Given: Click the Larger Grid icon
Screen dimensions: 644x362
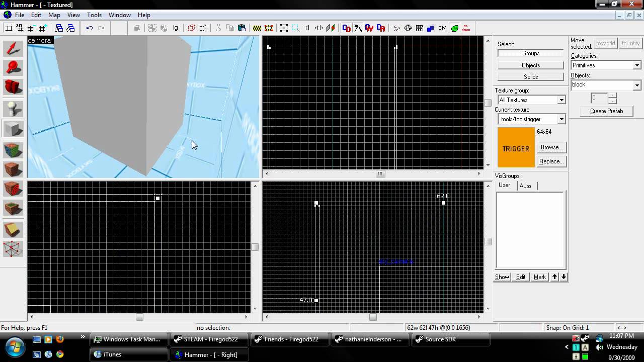Looking at the screenshot, I should 43,28.
